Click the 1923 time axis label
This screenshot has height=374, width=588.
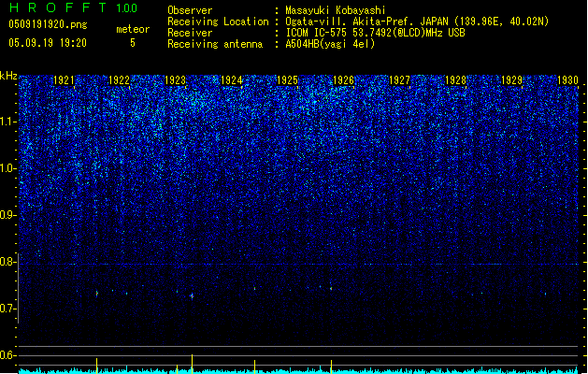176,80
